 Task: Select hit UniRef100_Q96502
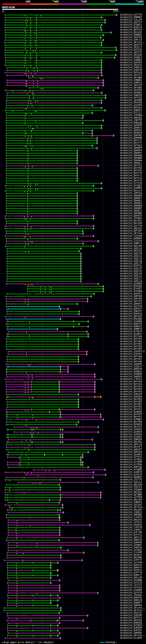tap(131, 128)
